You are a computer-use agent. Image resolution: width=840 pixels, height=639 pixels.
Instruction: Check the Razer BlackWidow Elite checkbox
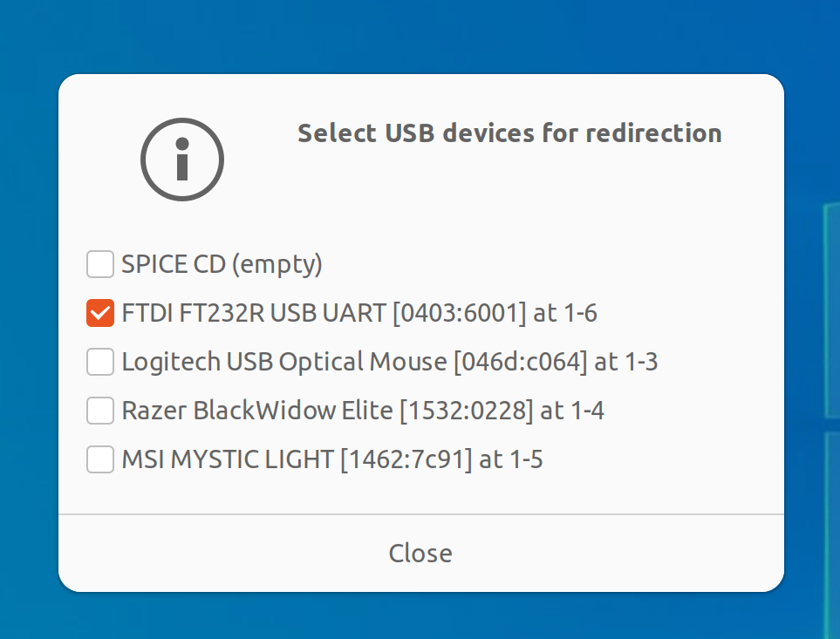pos(100,410)
